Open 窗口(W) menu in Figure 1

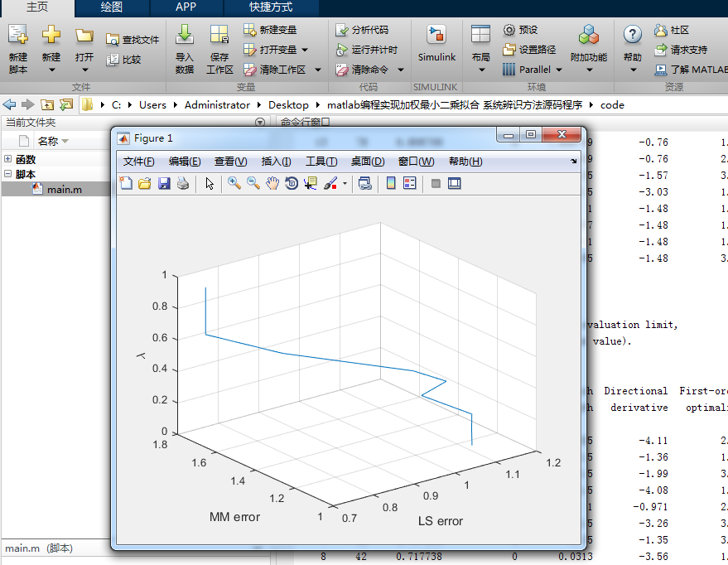416,162
